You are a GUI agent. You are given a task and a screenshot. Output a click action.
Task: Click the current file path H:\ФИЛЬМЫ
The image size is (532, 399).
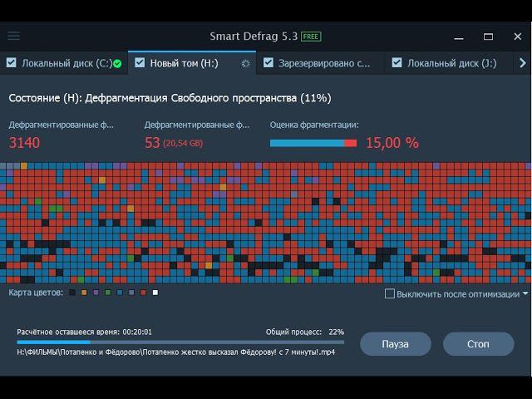pos(175,352)
